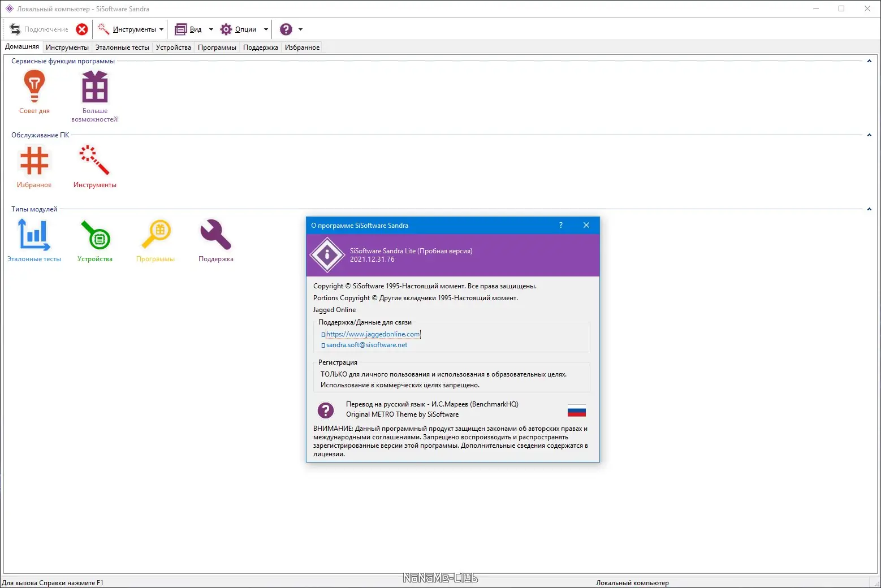Click the Обслуживание ПК section header
This screenshot has height=588, width=881.
[x=40, y=135]
